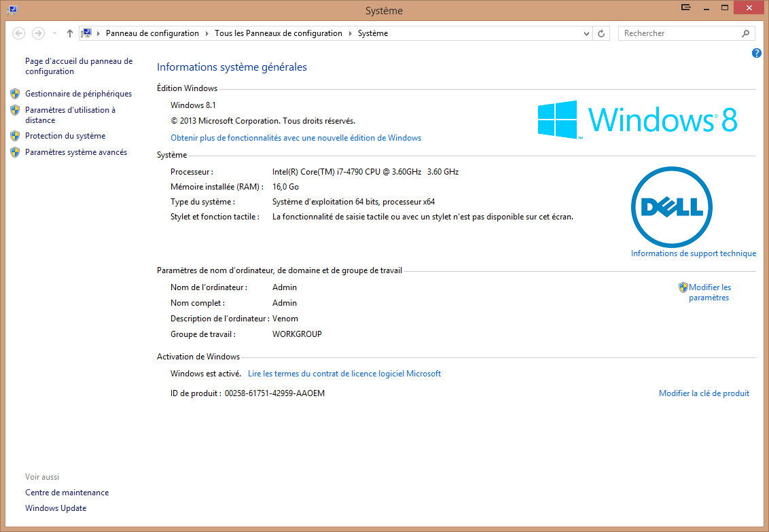Expand the arrow before Panneau de configuration
769x532 pixels.
pyautogui.click(x=99, y=33)
